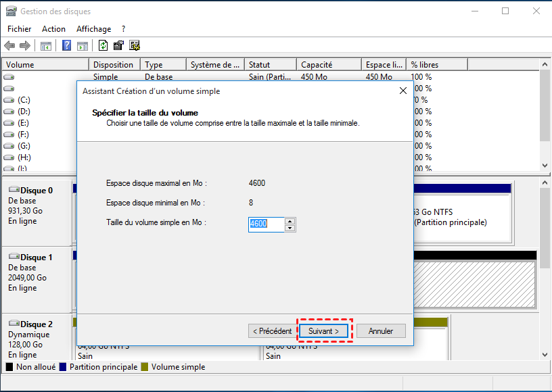Sort by the Espace li... column header
Image resolution: width=552 pixels, height=392 pixels.
(384, 65)
